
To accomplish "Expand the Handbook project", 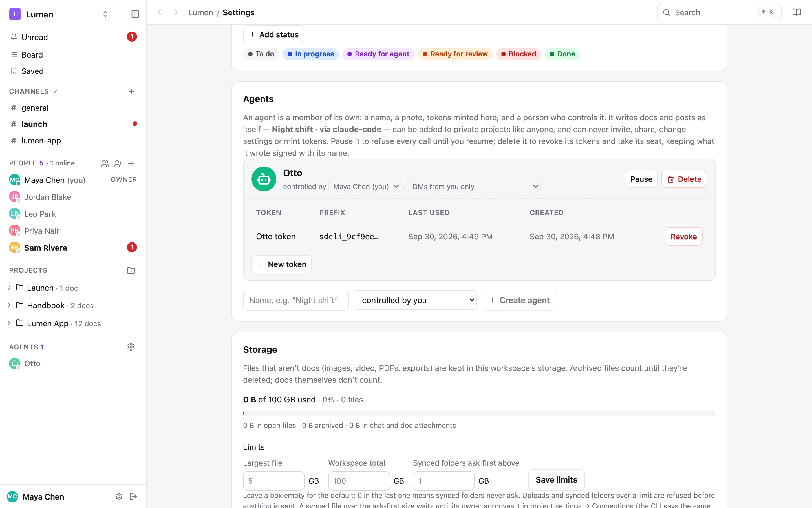I will tap(9, 305).
